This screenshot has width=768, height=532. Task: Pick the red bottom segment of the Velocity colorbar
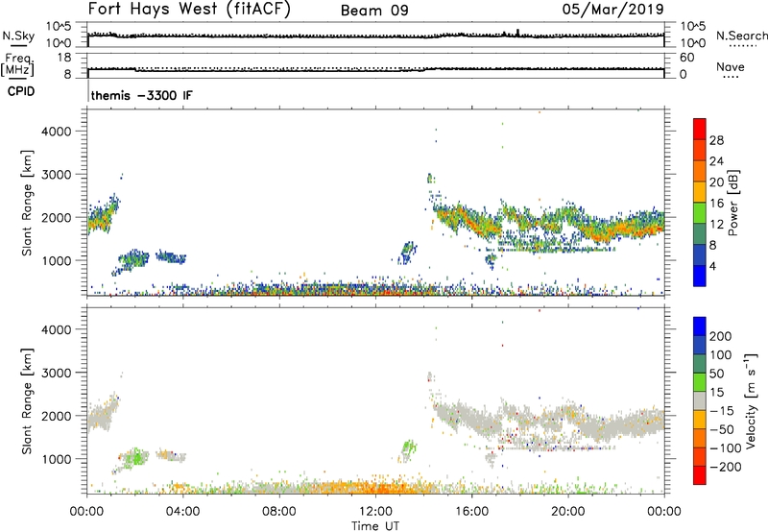(x=700, y=475)
